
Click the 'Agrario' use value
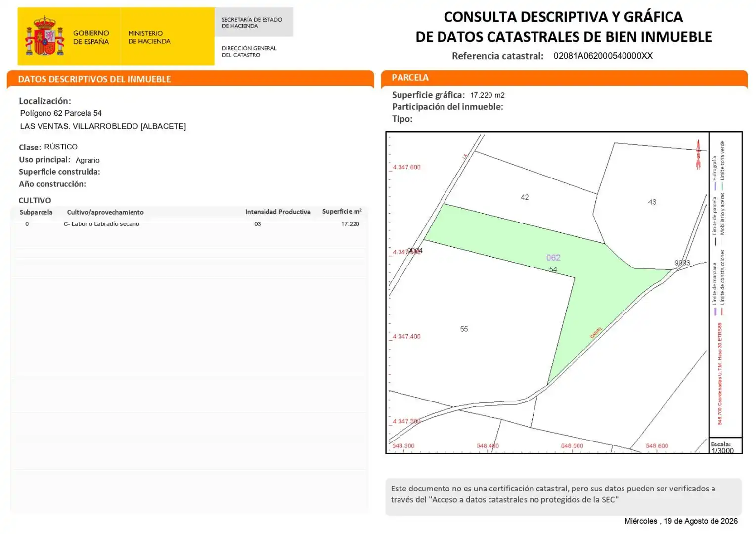coord(88,160)
